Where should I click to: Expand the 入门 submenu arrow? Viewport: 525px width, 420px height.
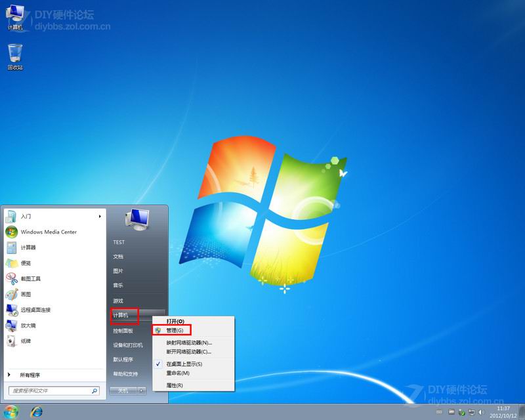point(100,217)
